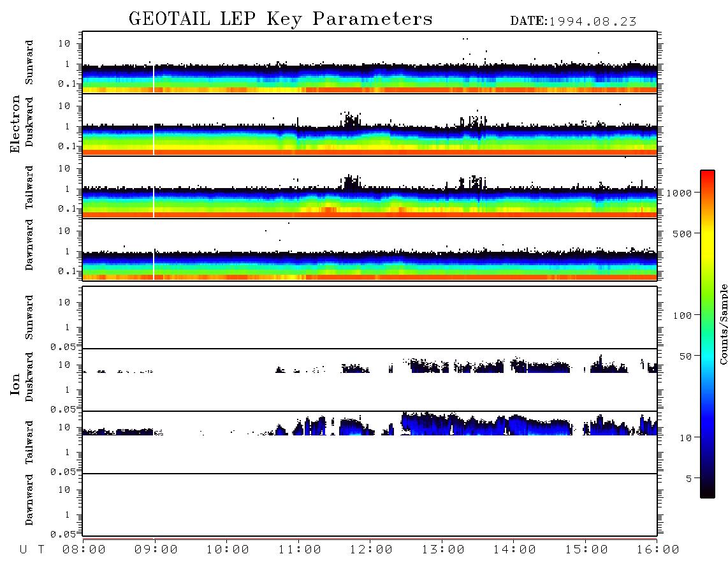Click the 10 tick of Electron Sunward

tap(64, 43)
